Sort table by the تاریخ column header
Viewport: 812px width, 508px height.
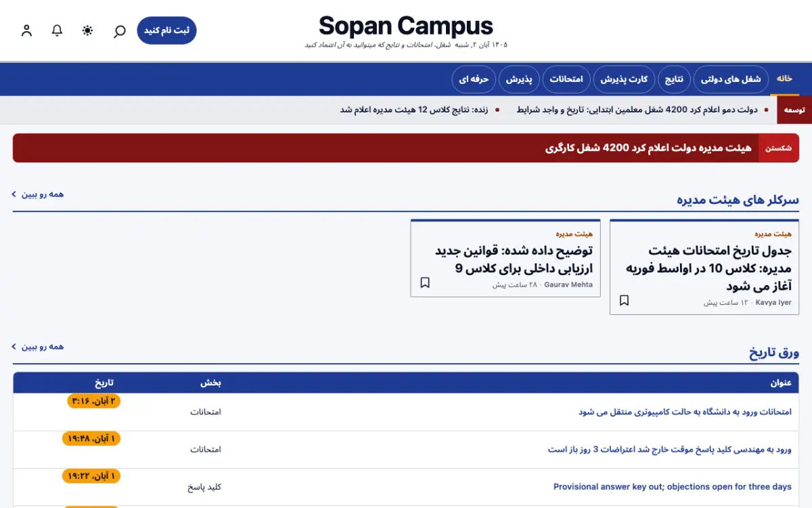tap(106, 383)
